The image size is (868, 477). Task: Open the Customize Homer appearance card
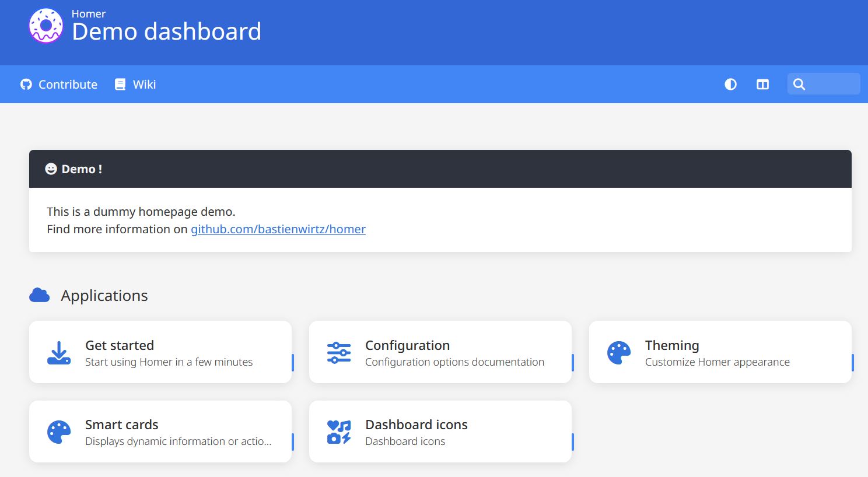point(717,362)
